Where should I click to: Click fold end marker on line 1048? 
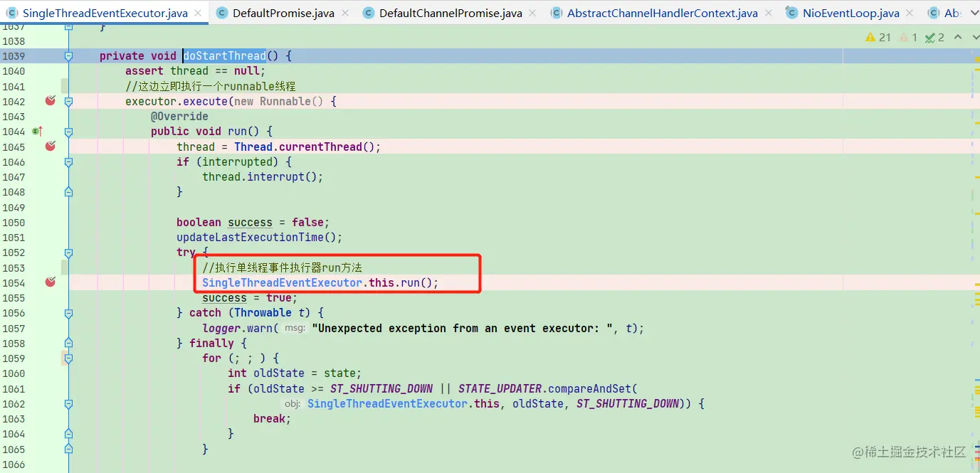coord(68,192)
